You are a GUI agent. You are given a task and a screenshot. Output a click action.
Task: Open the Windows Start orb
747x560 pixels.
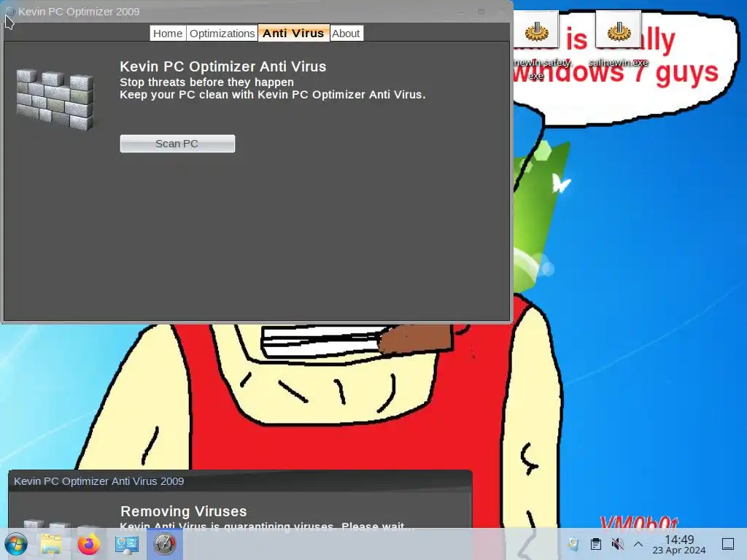pos(16,544)
